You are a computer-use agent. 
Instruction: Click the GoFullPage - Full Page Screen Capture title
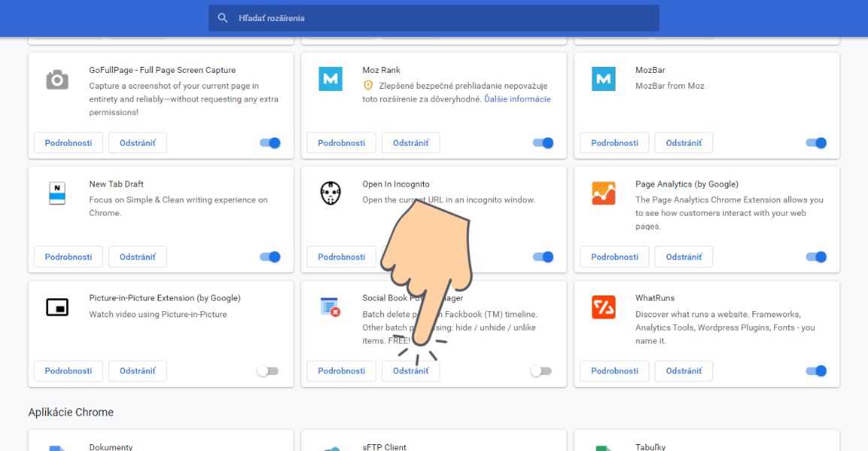162,70
